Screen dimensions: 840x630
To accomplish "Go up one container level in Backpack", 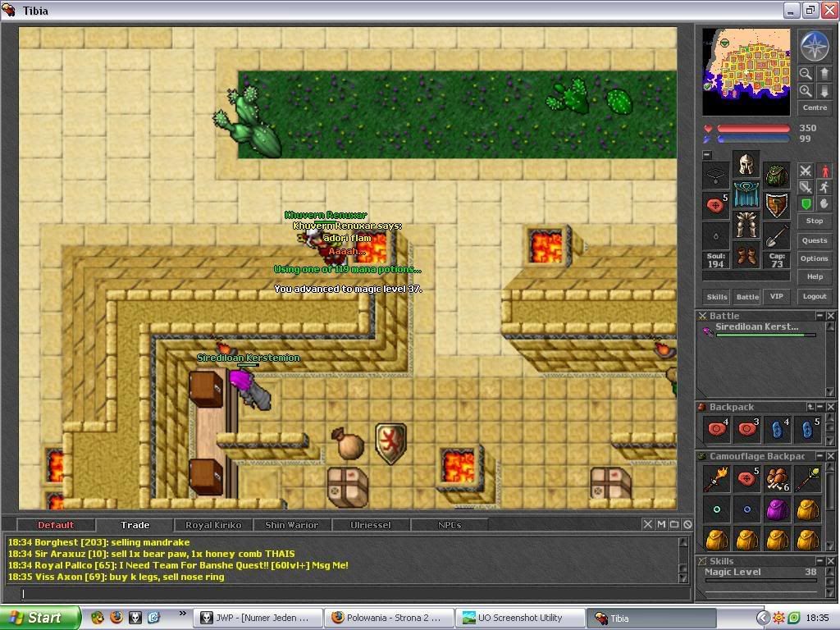I will pyautogui.click(x=810, y=407).
